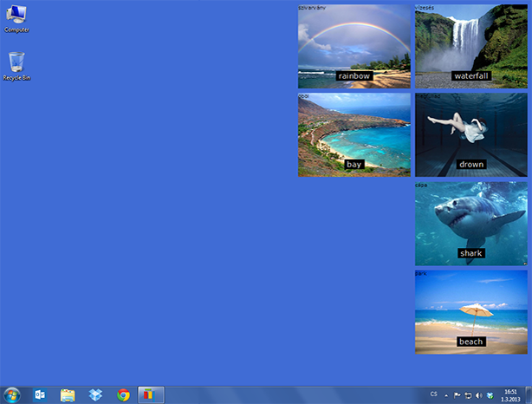Open the clock showing 16:51
Screen dimensions: 532x404
[x=510, y=395]
